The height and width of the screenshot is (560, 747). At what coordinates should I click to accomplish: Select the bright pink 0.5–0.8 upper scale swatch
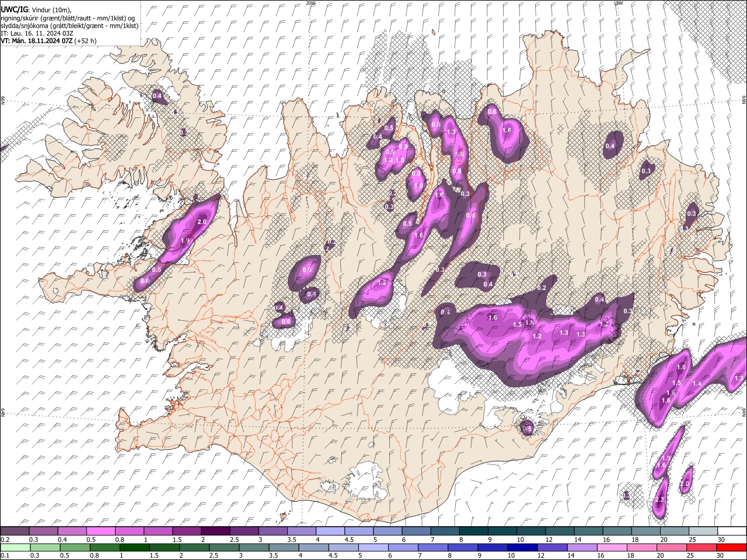tap(100, 531)
